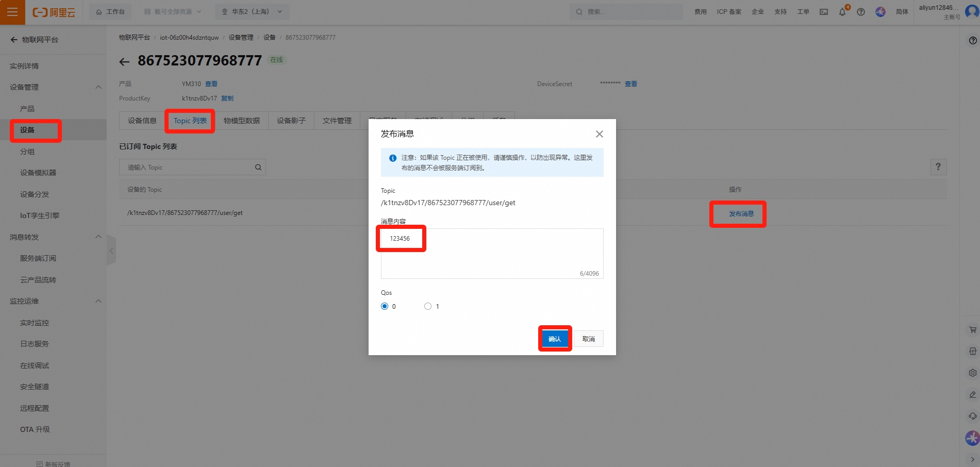Open the Cloud Shell terminal icon
Image resolution: width=980 pixels, height=467 pixels.
coord(824,12)
